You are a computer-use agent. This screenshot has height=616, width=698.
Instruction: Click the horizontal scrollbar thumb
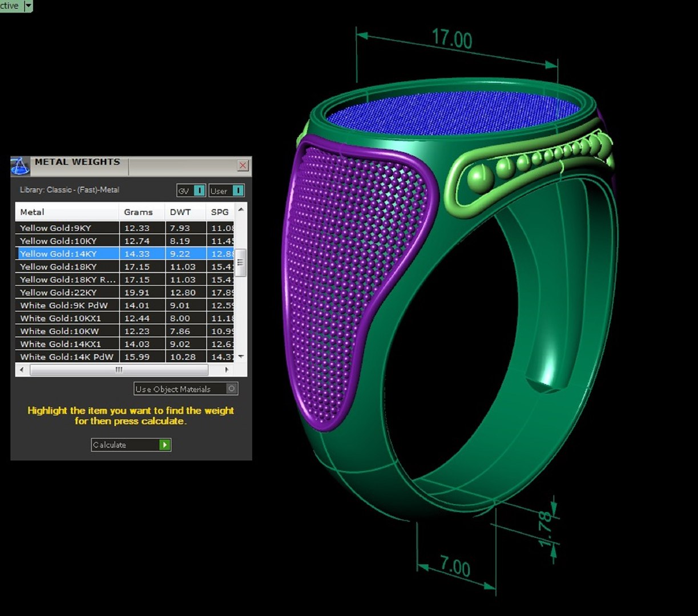[x=119, y=370]
